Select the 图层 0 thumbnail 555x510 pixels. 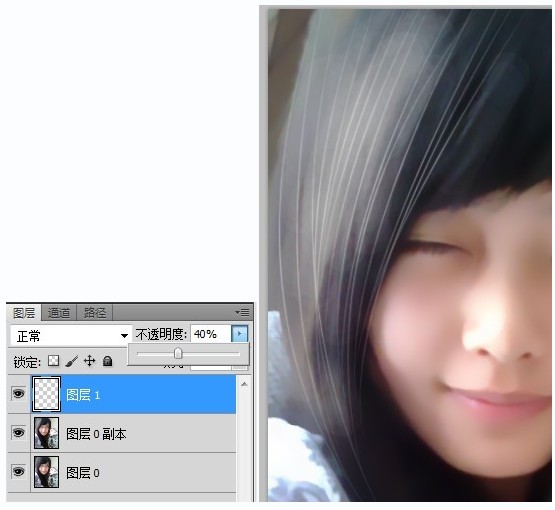coord(46,472)
